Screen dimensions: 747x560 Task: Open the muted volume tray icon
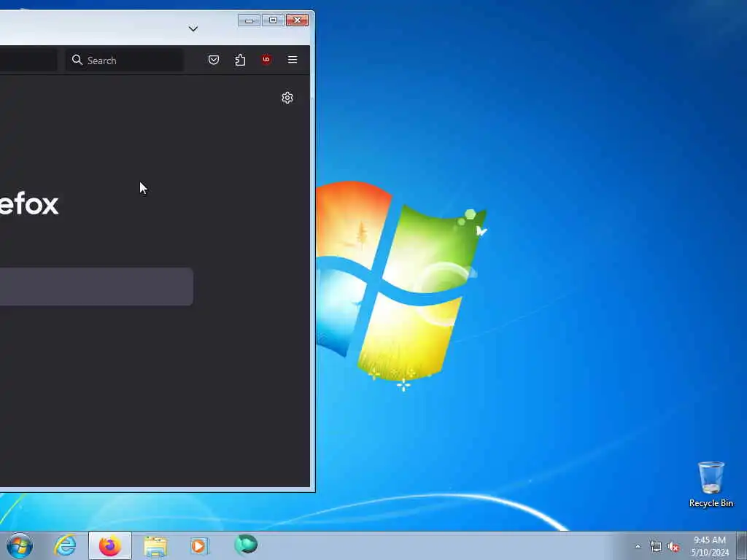click(673, 547)
